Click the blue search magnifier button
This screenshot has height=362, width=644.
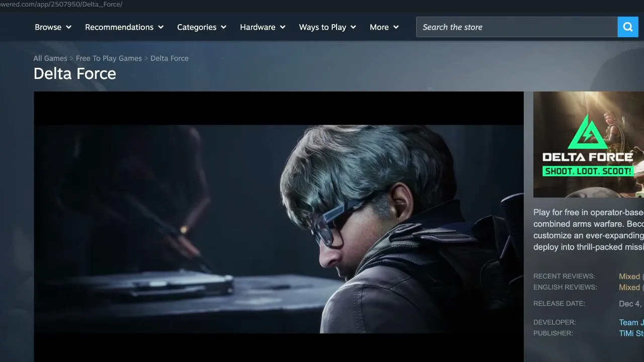point(628,27)
